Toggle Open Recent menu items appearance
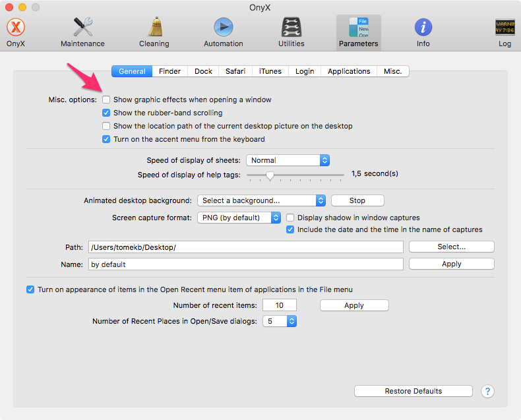521x420 pixels. pyautogui.click(x=30, y=289)
